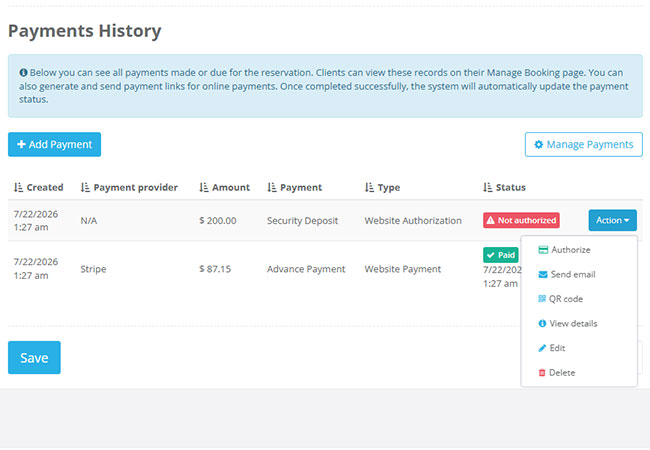
Task: Click the Created column header text
Action: 45,187
